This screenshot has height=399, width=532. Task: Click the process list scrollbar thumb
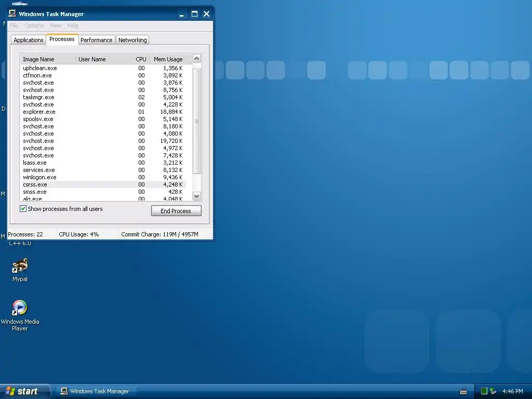pyautogui.click(x=197, y=121)
